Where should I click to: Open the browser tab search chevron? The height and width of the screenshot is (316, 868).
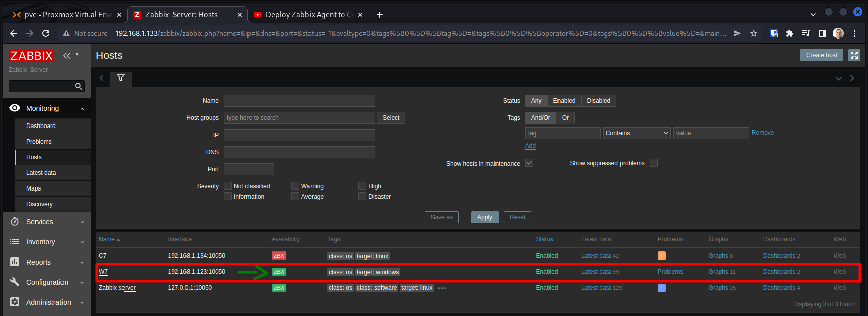[813, 15]
